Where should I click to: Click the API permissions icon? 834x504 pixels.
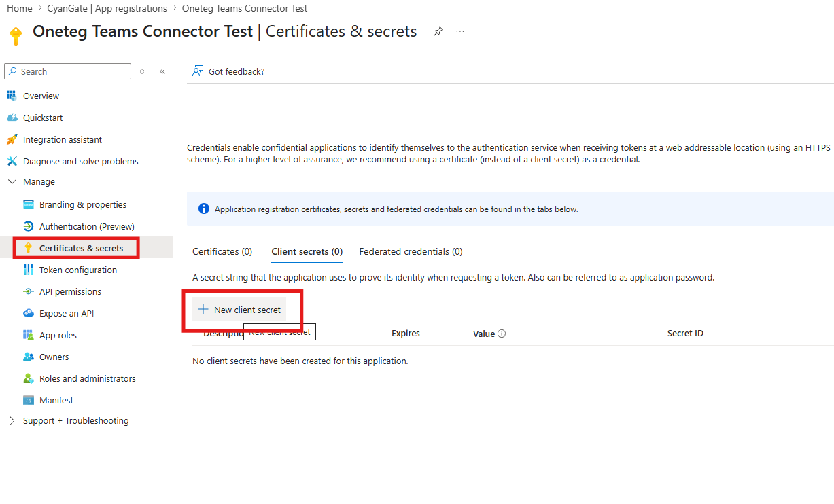coord(28,291)
